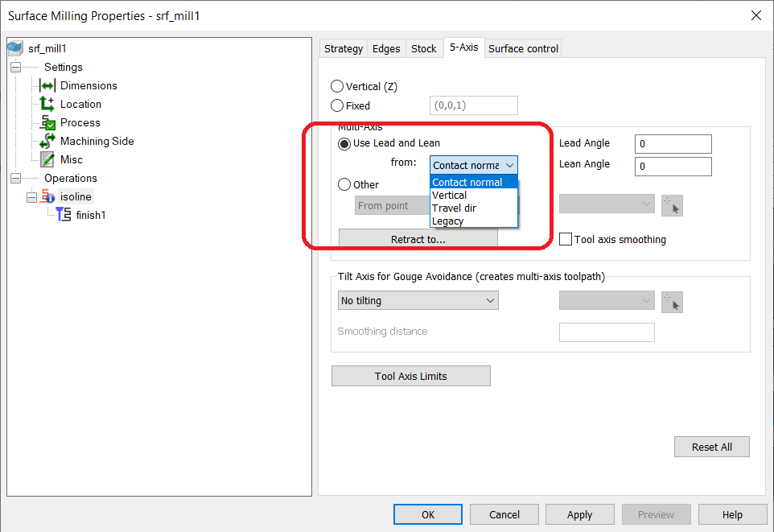Open the Strategy tab
The width and height of the screenshot is (774, 532).
[343, 48]
